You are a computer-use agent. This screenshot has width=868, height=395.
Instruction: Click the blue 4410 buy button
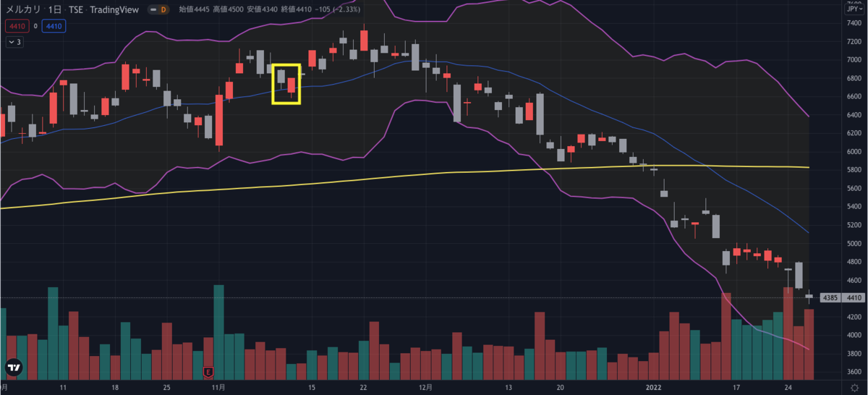coord(53,26)
